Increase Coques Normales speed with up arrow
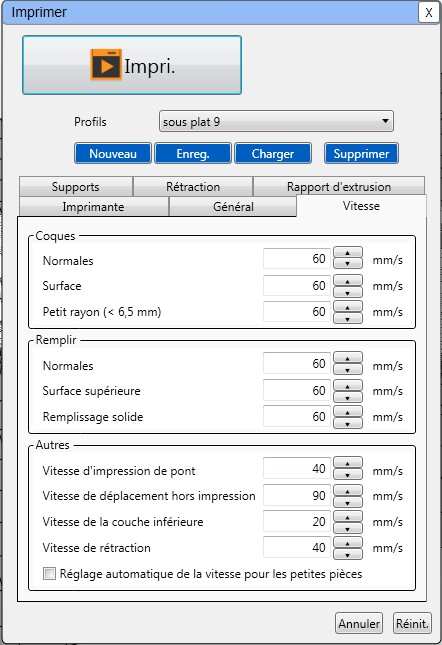Image resolution: width=442 pixels, height=645 pixels. click(x=348, y=252)
